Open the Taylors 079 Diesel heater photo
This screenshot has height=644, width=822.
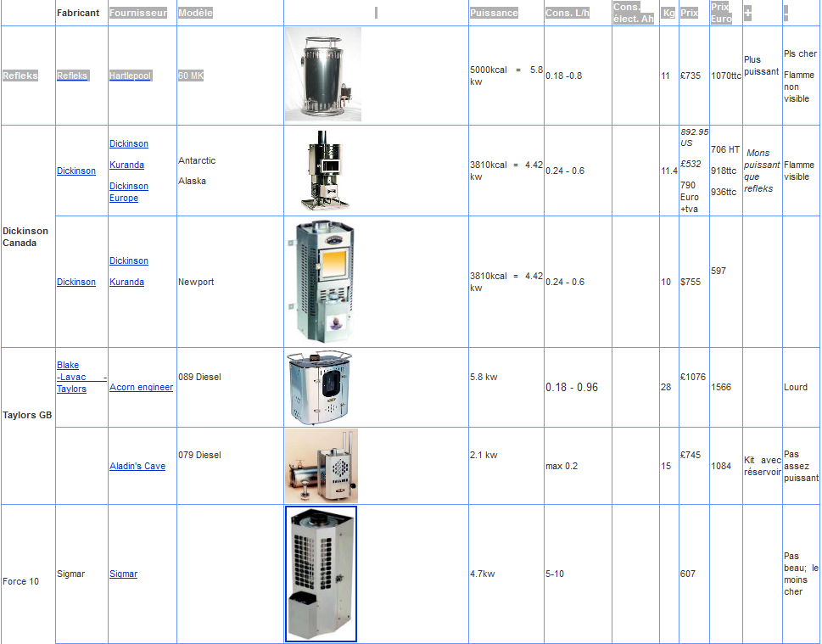click(321, 466)
